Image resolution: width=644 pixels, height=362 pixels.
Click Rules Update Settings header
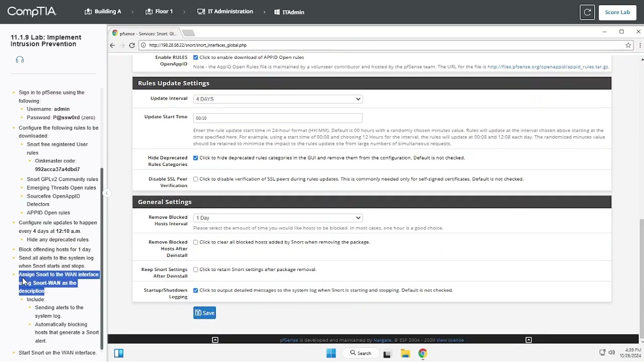372,83
